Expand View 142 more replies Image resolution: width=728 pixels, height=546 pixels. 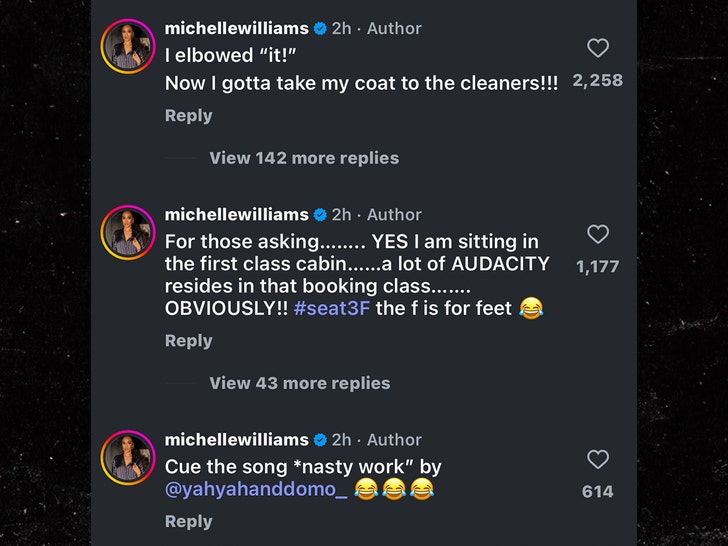(303, 158)
